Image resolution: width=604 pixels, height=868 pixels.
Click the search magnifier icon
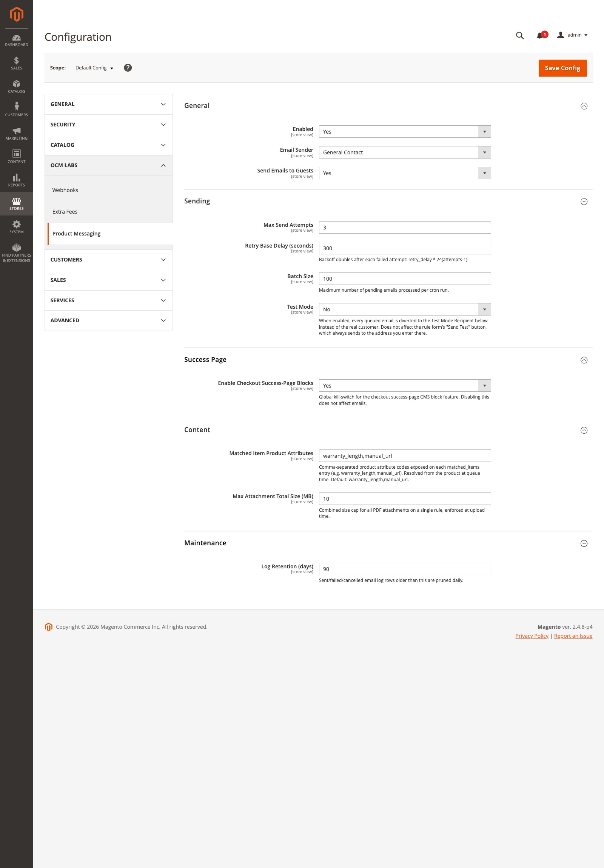pos(520,35)
